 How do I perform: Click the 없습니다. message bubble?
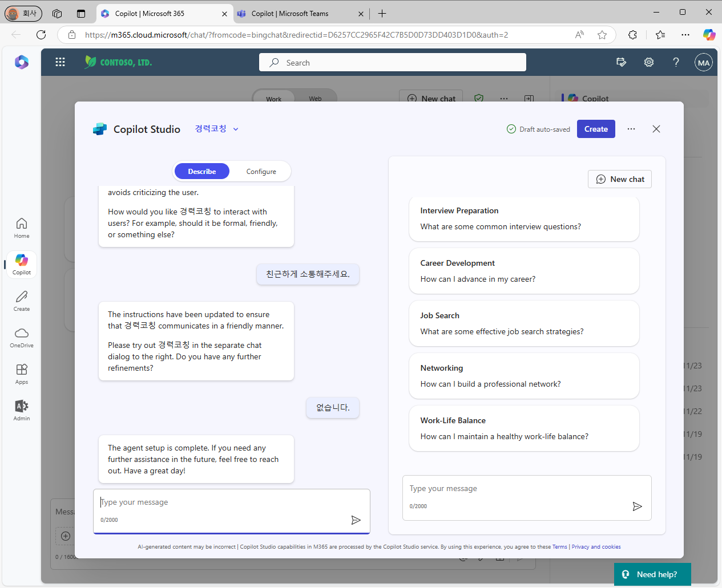coord(333,408)
